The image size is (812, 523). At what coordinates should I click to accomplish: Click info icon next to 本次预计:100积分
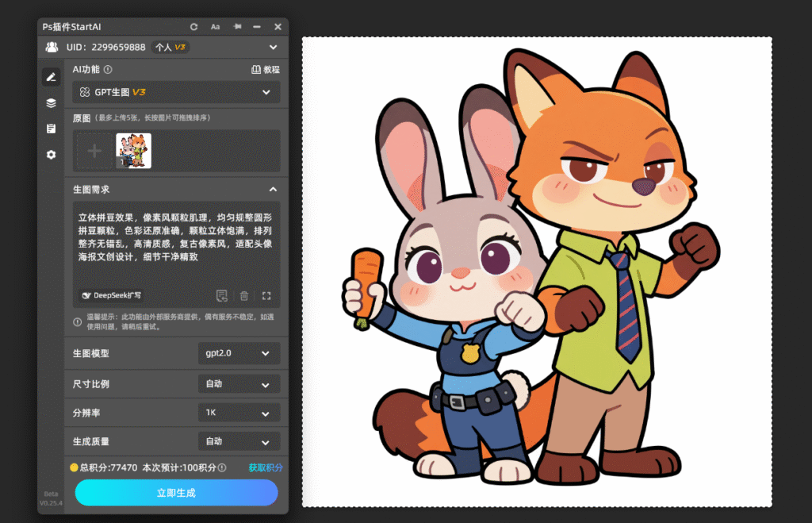222,467
